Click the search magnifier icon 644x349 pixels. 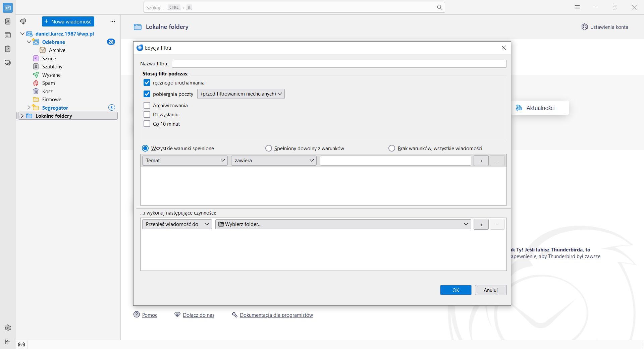[x=439, y=7]
